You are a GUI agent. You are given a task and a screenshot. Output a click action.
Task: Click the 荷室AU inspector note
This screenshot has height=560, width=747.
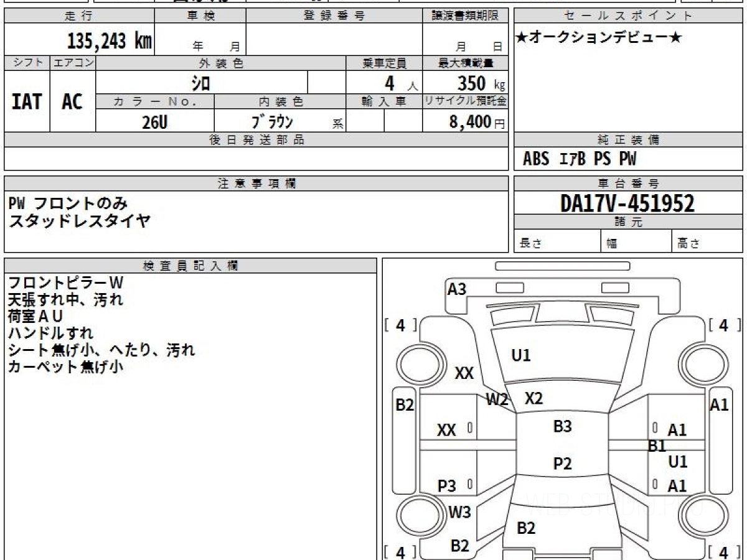(36, 317)
